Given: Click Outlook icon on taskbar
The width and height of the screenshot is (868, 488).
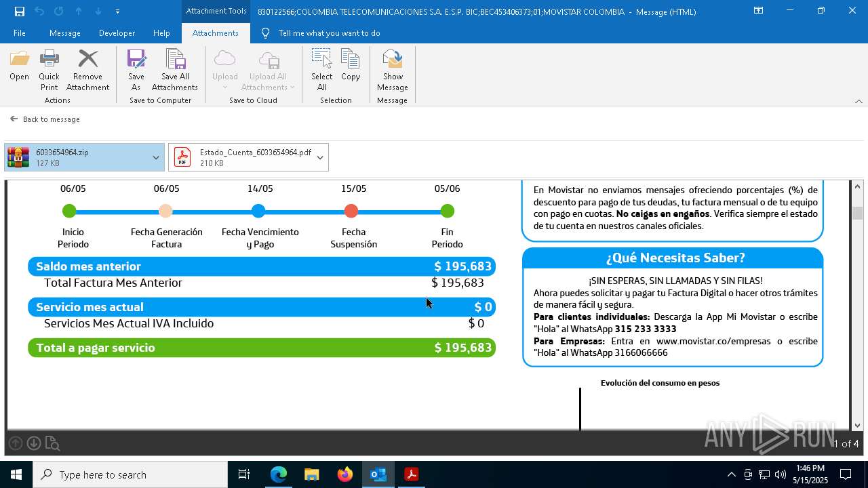Looking at the screenshot, I should click(378, 474).
